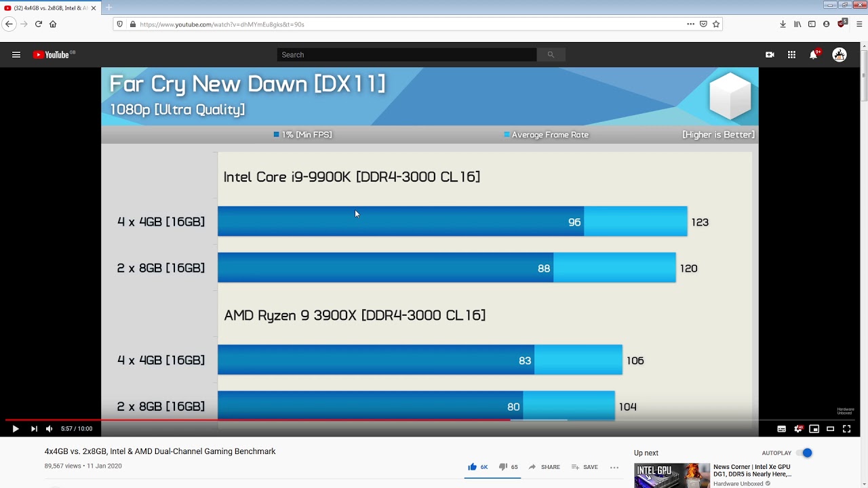Screen dimensions: 868x488
Task: Seek on the video progress bar
Action: 430,420
